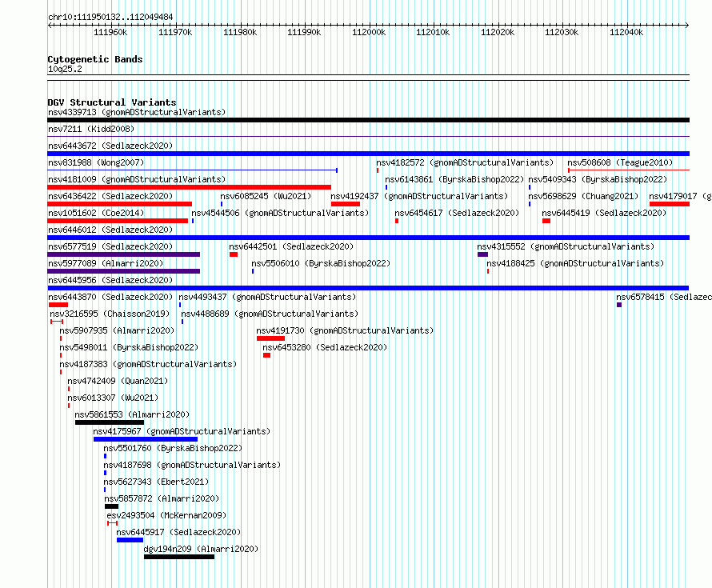
Task: Click nsv6143861 (ByrskaBishop2022) label
Action: [x=454, y=179]
